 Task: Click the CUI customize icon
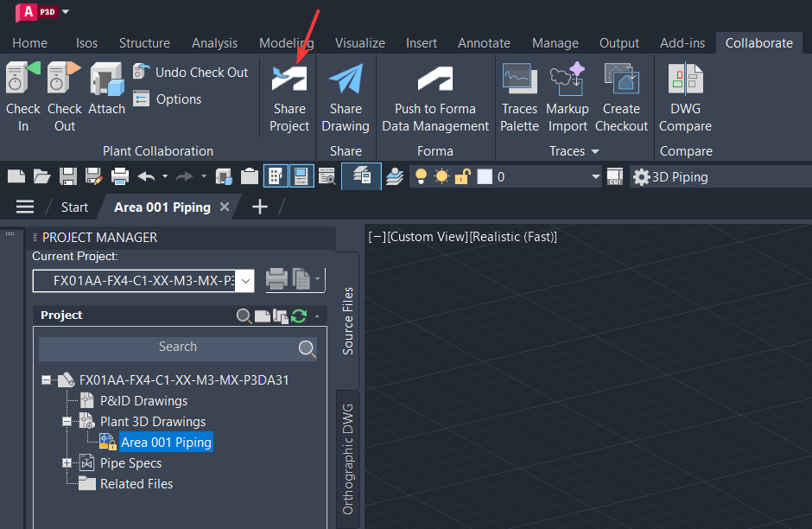[x=615, y=176]
